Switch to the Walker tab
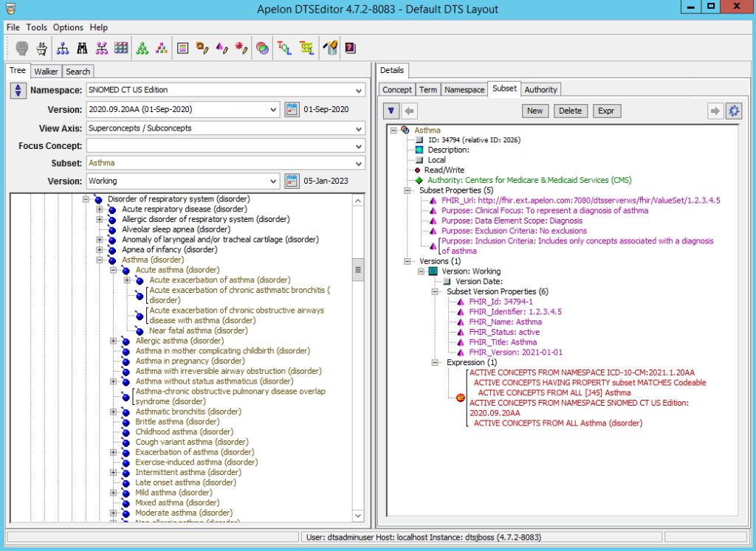 coord(46,72)
